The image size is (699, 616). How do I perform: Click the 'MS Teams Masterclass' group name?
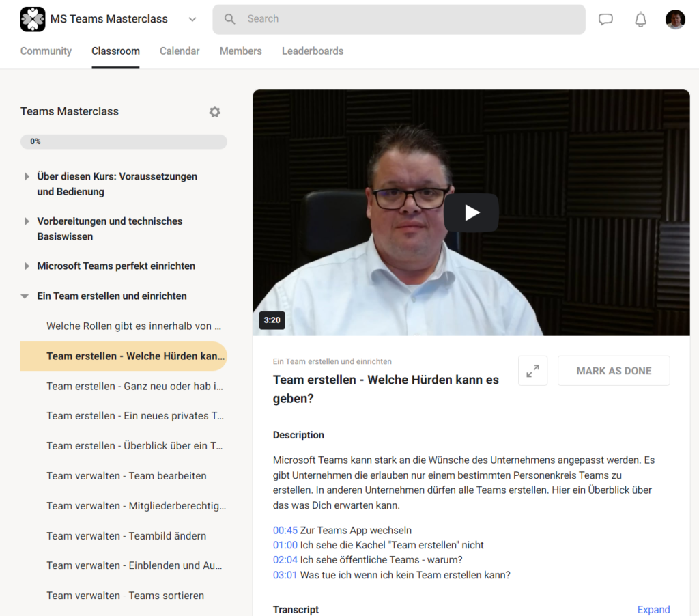pyautogui.click(x=109, y=18)
